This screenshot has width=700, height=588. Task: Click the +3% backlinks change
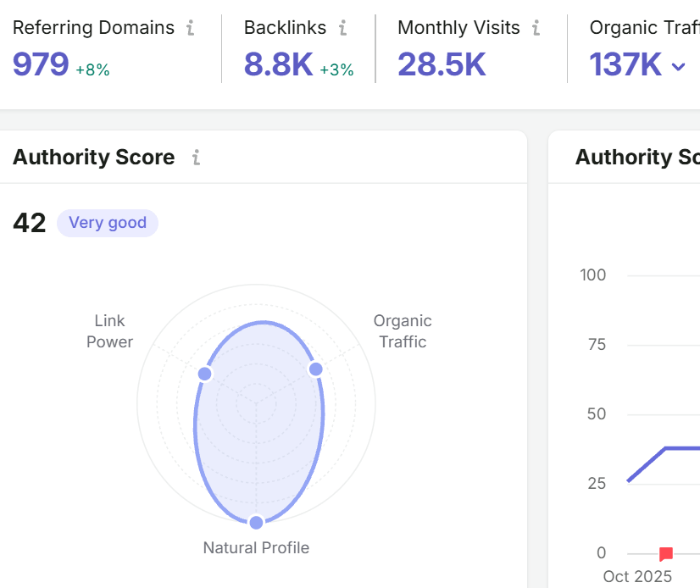click(336, 69)
